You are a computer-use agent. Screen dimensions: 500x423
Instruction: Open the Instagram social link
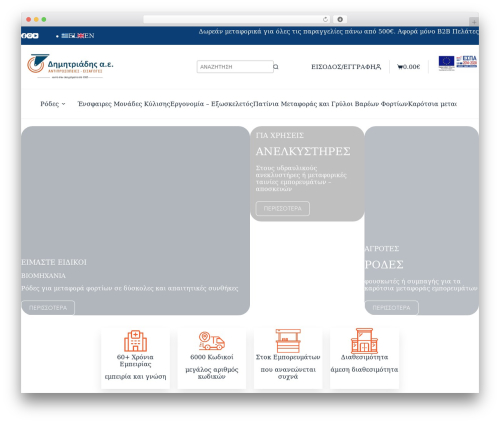(29, 36)
